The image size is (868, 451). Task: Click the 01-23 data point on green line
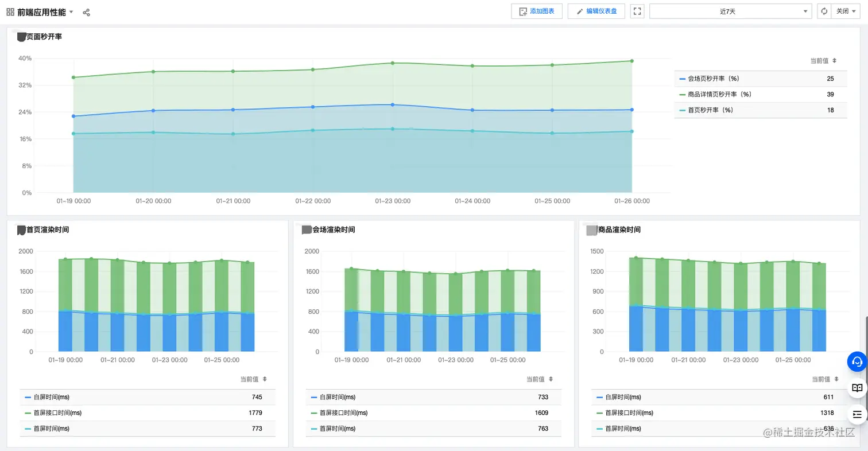pos(393,63)
